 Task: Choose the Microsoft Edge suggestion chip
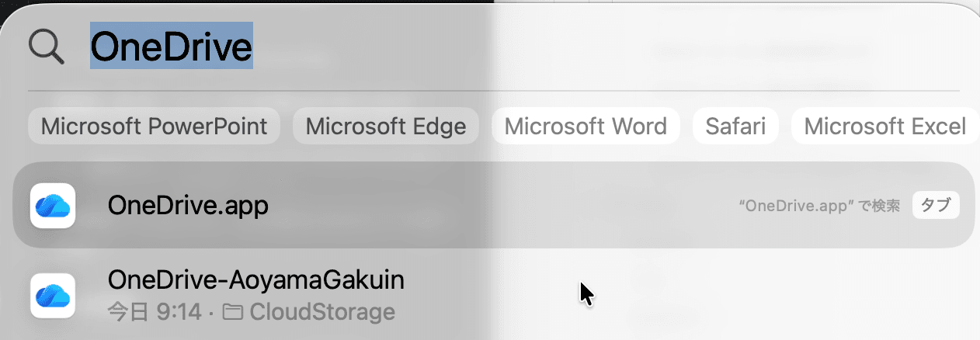click(386, 127)
